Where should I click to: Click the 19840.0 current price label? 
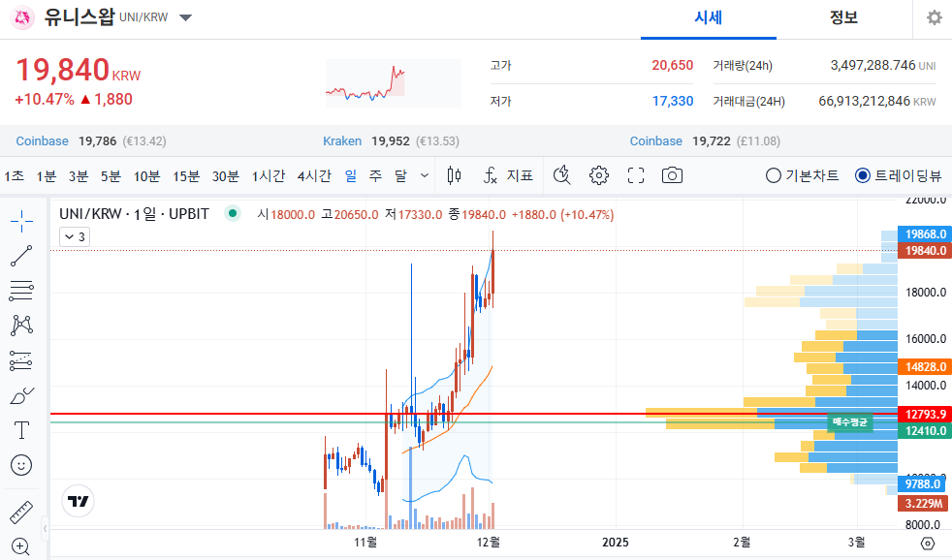click(x=925, y=251)
